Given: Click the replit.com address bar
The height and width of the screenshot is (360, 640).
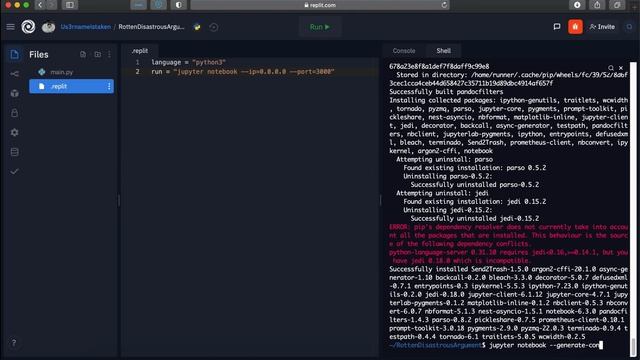Looking at the screenshot, I should [x=320, y=5].
